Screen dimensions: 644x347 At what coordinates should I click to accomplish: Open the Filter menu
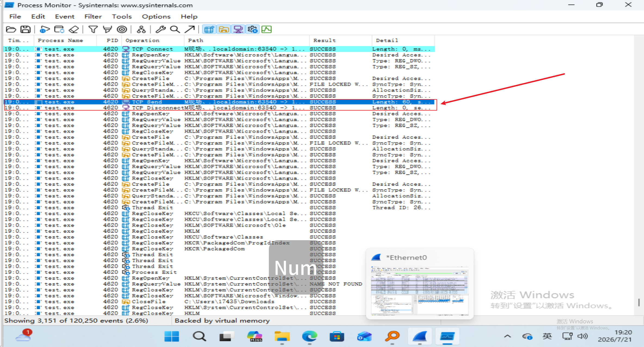[93, 17]
